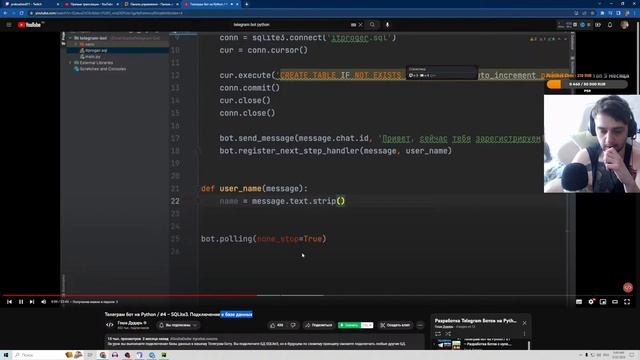Dislike the video

293,325
